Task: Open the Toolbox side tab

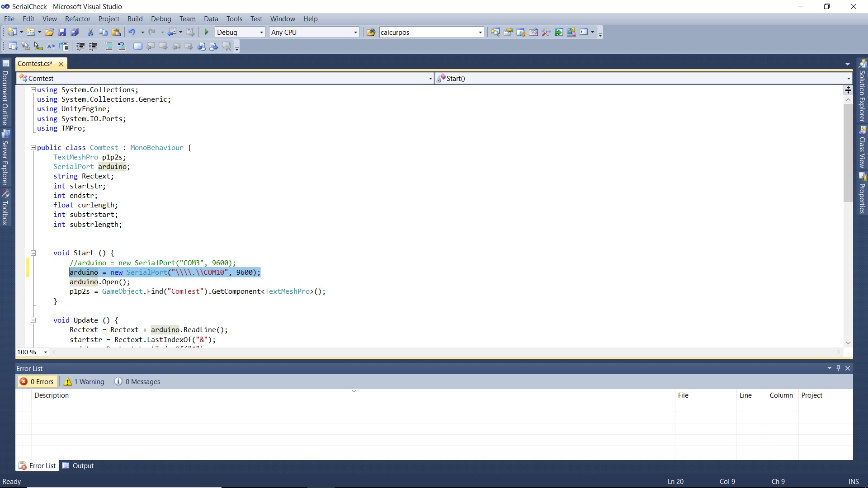Action: point(5,208)
